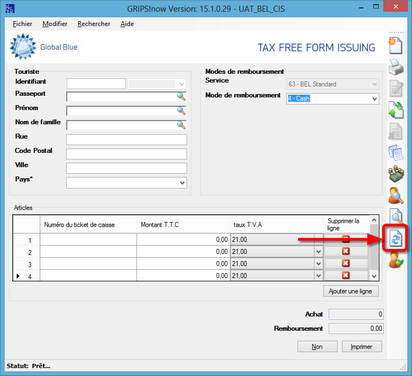Click the articles table scroll down arrow
This screenshot has width=412, height=376.
(374, 276)
